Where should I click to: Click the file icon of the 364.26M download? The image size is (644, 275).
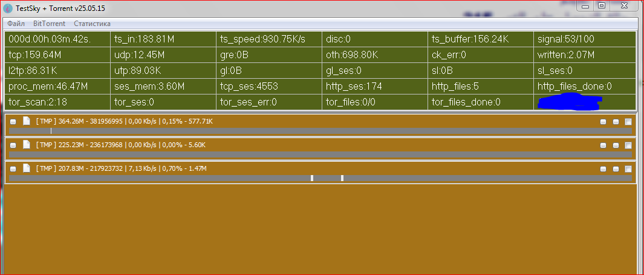pos(26,121)
